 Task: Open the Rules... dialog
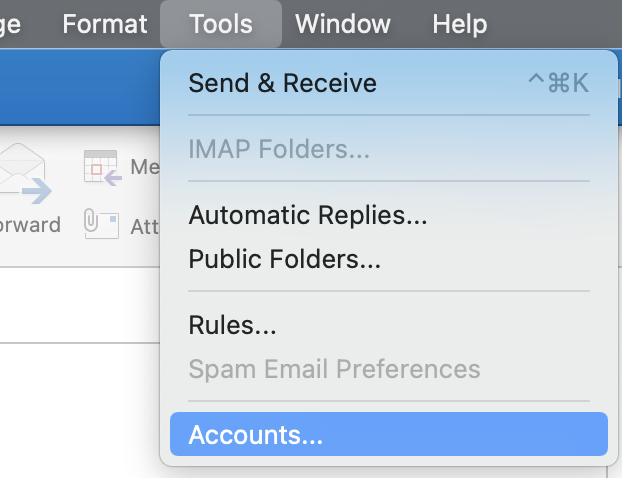pyautogui.click(x=232, y=325)
